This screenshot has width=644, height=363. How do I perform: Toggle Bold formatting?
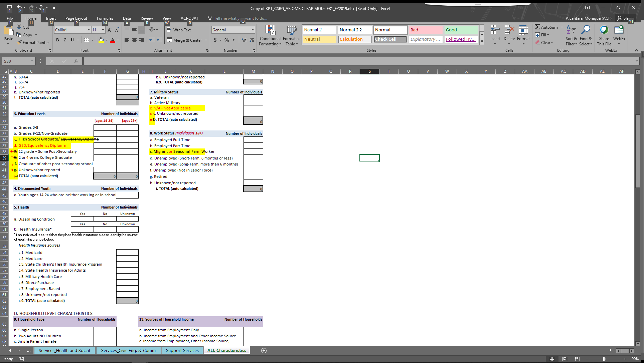coord(57,40)
